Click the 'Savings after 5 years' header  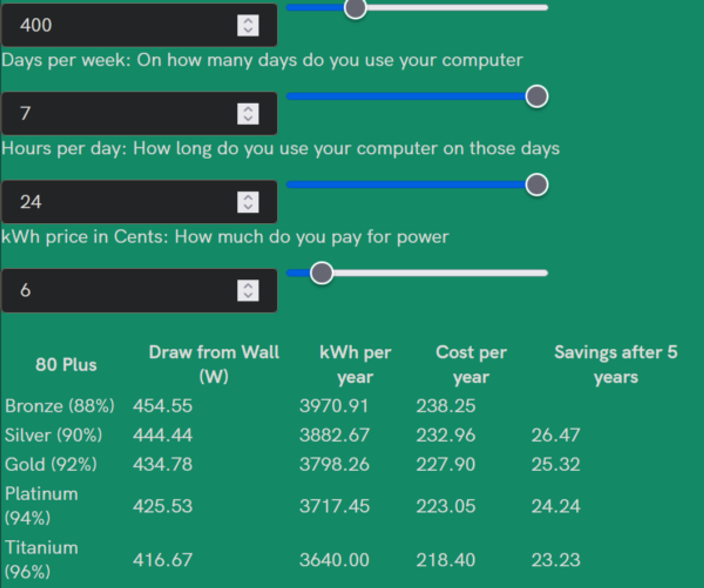coord(616,365)
